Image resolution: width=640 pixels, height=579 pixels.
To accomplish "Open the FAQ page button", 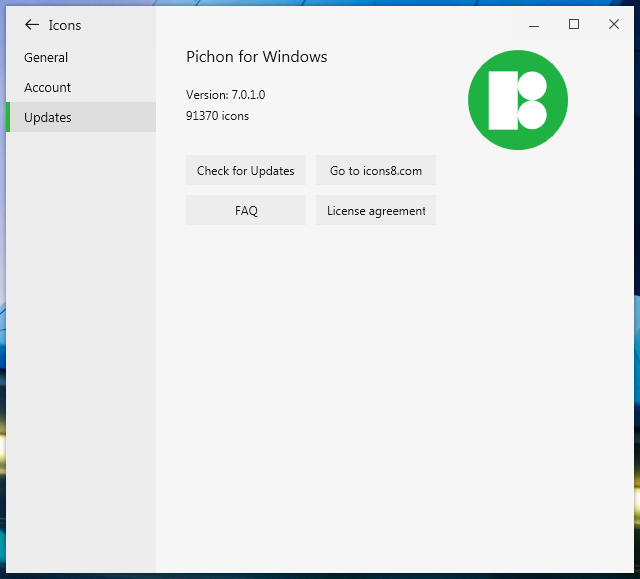I will coord(246,211).
